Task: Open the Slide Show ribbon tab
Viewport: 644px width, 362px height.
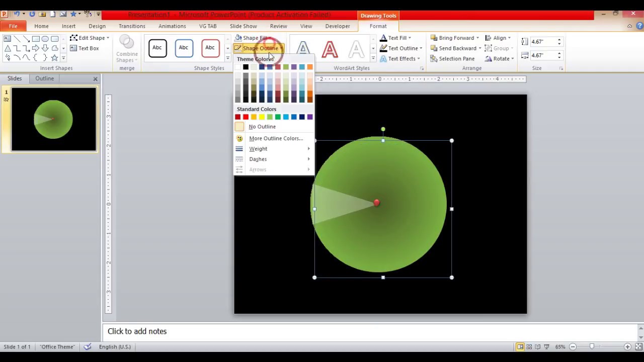Action: coord(243,26)
